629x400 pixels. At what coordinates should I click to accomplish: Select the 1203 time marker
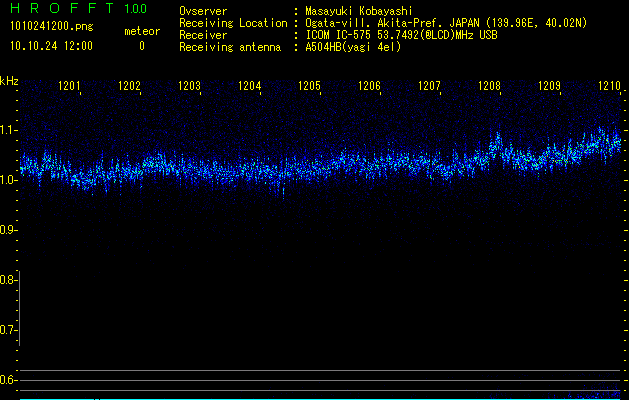[190, 87]
